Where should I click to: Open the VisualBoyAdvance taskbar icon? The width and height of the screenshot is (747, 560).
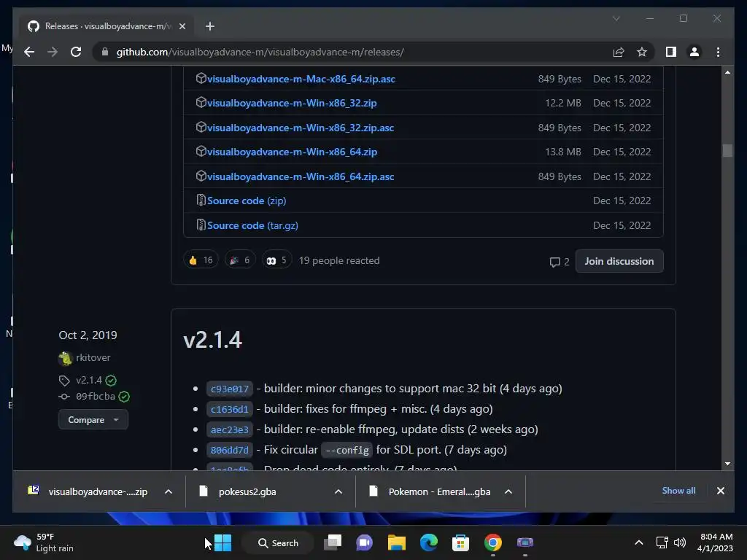pyautogui.click(x=525, y=542)
